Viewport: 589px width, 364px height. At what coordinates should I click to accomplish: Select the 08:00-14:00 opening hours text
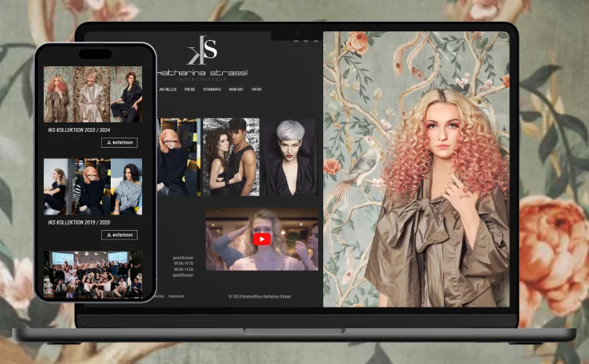tap(183, 269)
